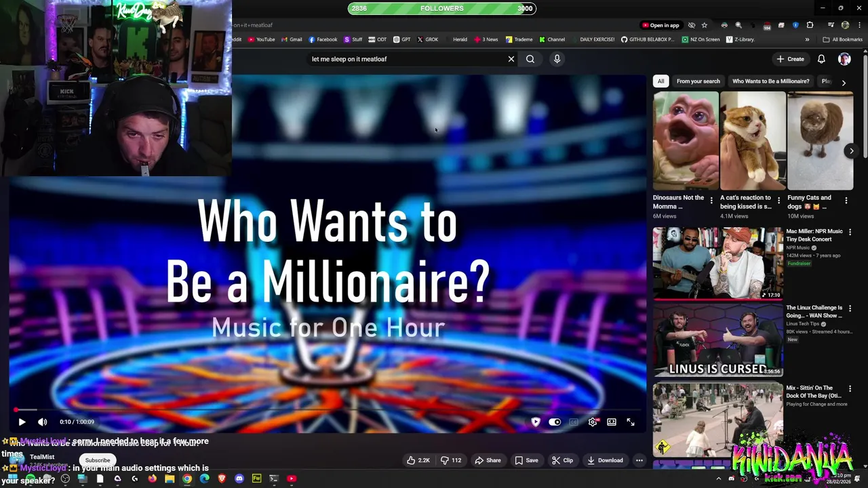Save the video to a playlist

point(526,460)
